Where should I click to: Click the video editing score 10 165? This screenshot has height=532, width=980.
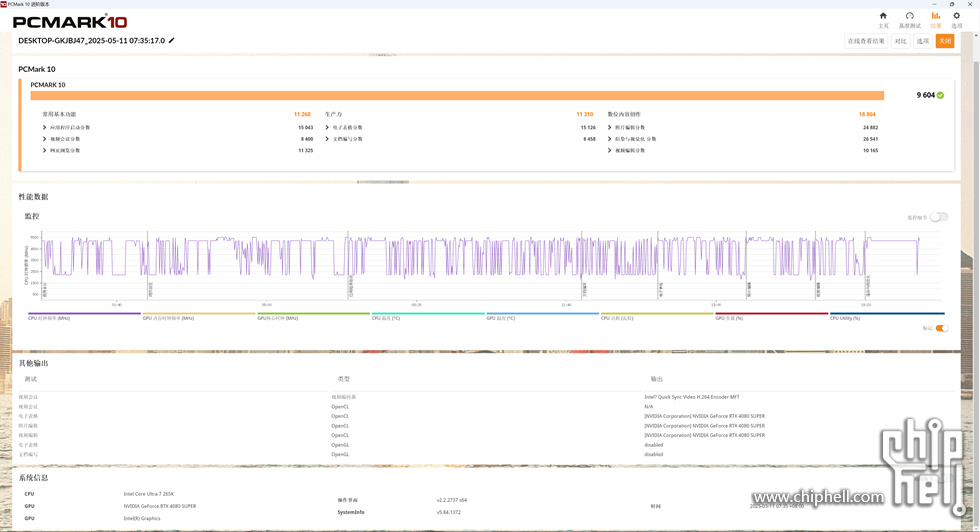click(870, 151)
